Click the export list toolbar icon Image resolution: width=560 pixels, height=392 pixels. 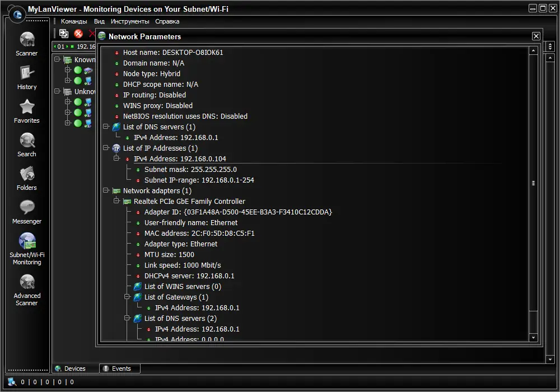click(x=64, y=34)
